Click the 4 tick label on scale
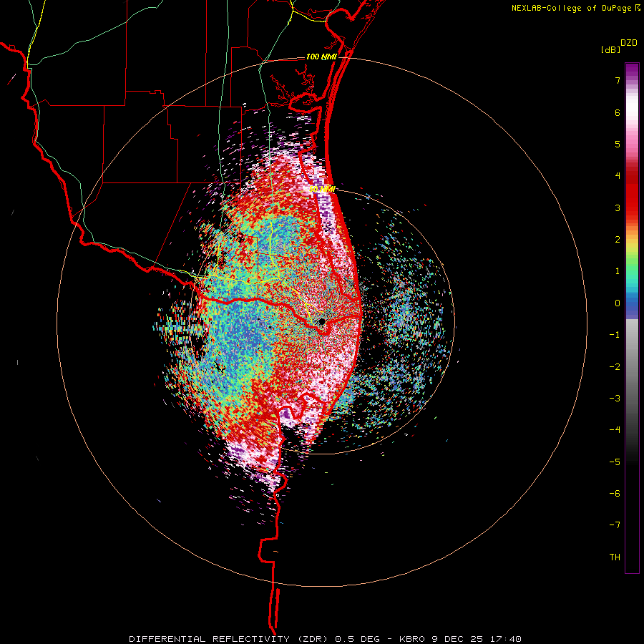644x644 pixels. click(618, 176)
